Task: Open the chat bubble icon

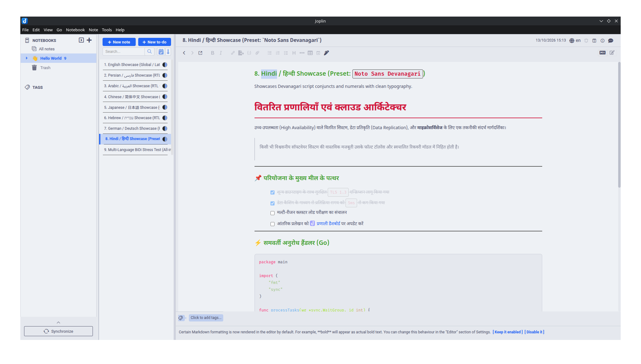Action: click(611, 41)
